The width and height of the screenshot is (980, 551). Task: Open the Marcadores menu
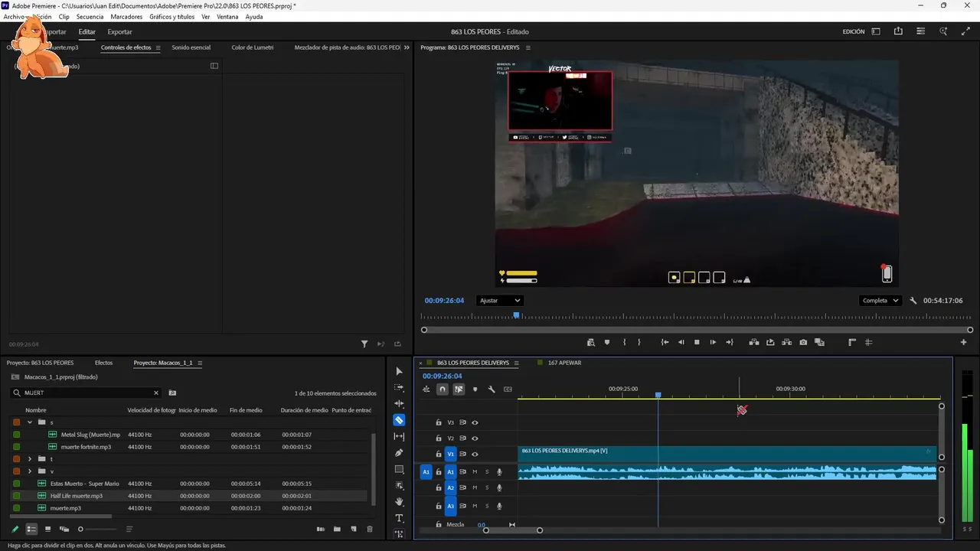pyautogui.click(x=126, y=17)
